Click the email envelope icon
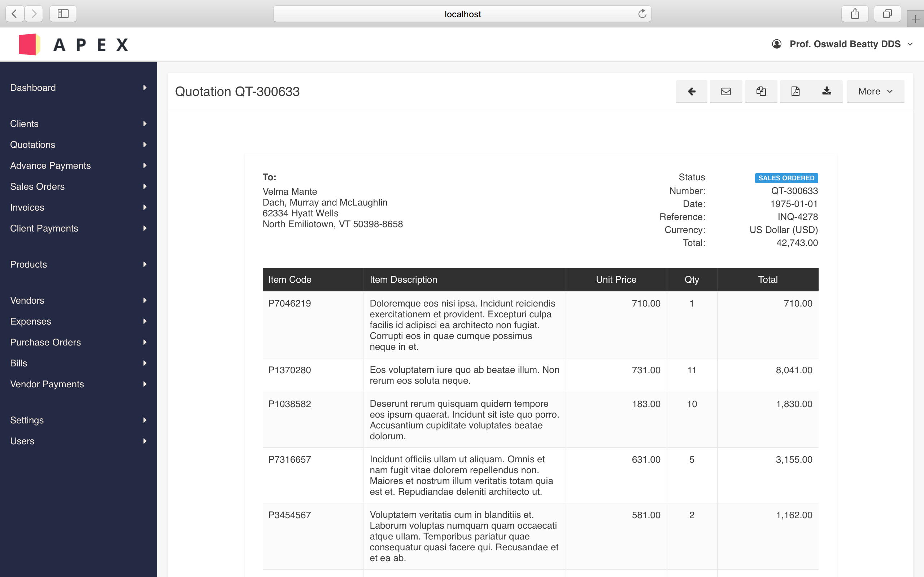 click(726, 91)
